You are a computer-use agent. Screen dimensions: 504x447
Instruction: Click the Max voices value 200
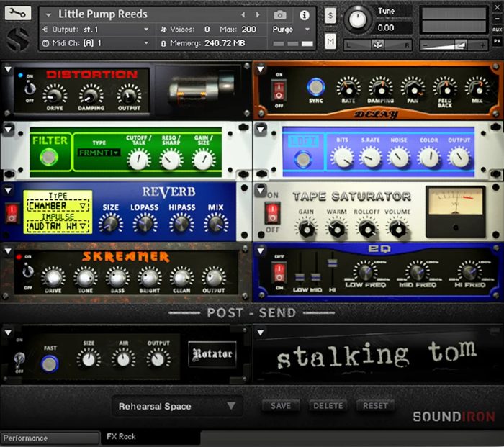(x=249, y=30)
